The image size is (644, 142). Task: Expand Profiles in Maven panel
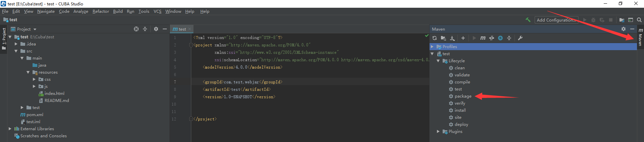[433, 47]
